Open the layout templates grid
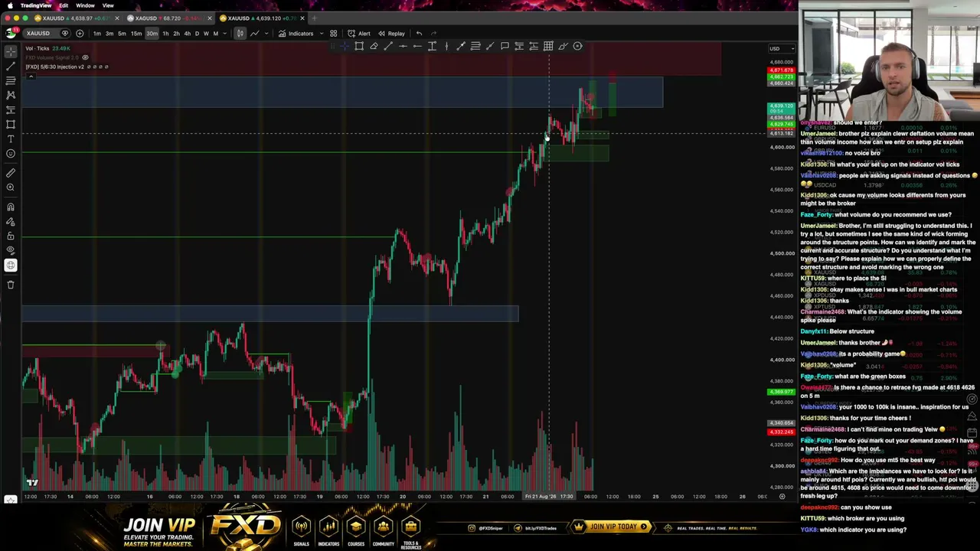980x551 pixels. pyautogui.click(x=333, y=33)
